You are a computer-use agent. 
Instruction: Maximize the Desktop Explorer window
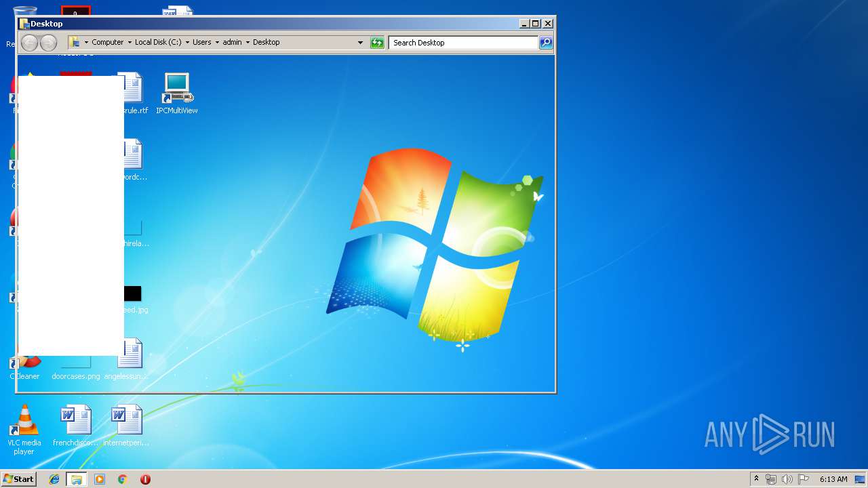point(536,23)
